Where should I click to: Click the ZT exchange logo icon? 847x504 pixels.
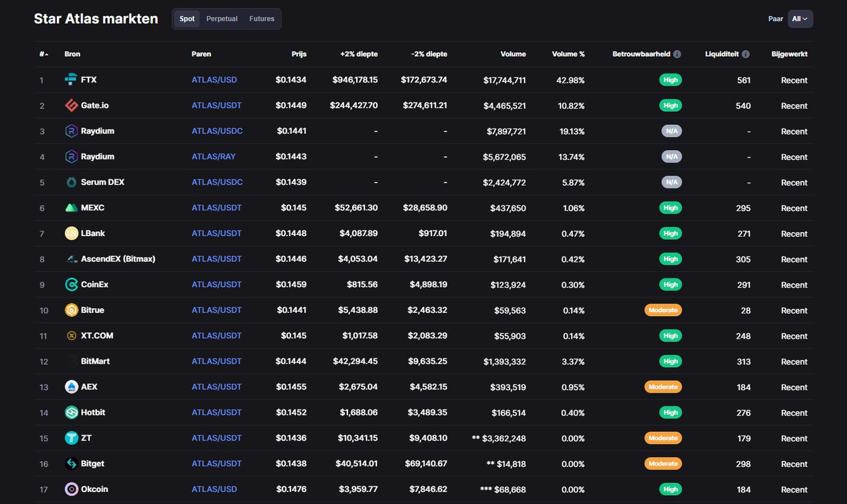71,438
